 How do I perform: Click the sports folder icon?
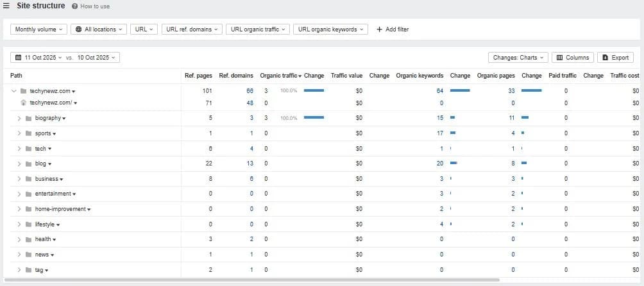tap(28, 133)
